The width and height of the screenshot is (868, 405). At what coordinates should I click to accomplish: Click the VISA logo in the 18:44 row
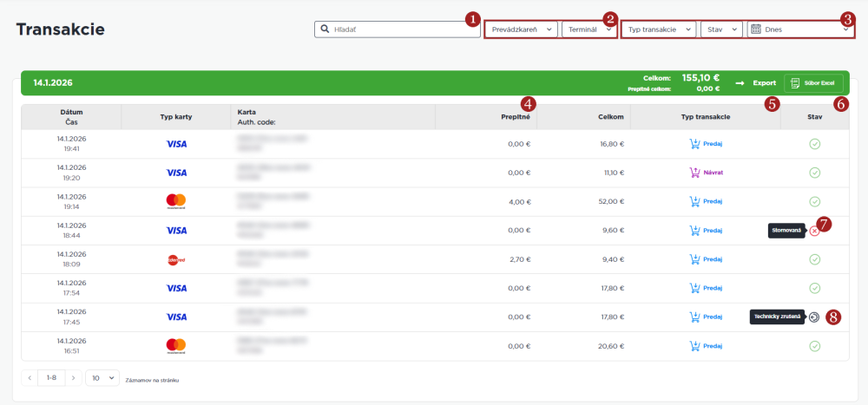tap(176, 230)
